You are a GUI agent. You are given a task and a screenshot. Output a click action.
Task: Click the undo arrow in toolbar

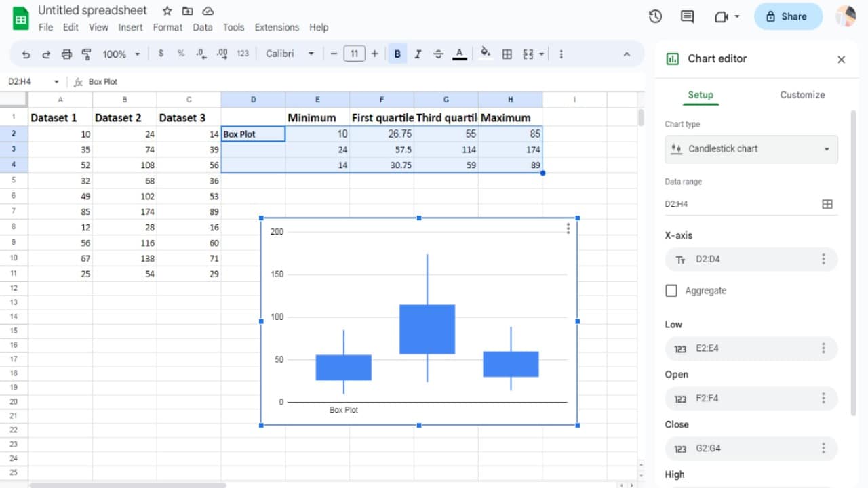coord(26,54)
